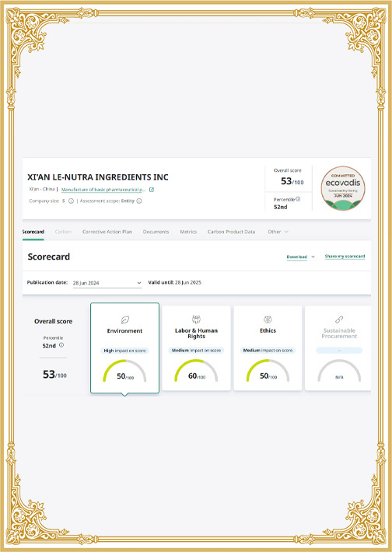This screenshot has height=552, width=392.
Task: Click Share my scorecard link
Action: tap(345, 257)
